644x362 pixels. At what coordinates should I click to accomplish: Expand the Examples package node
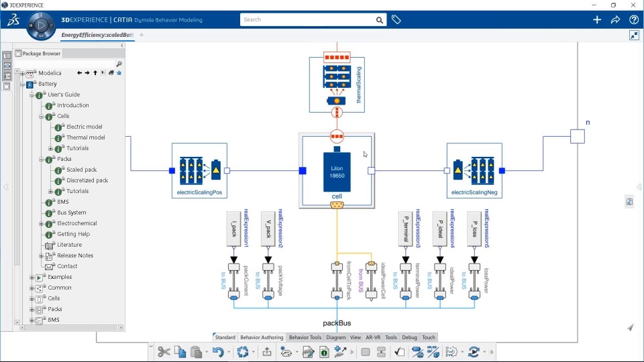(x=32, y=278)
